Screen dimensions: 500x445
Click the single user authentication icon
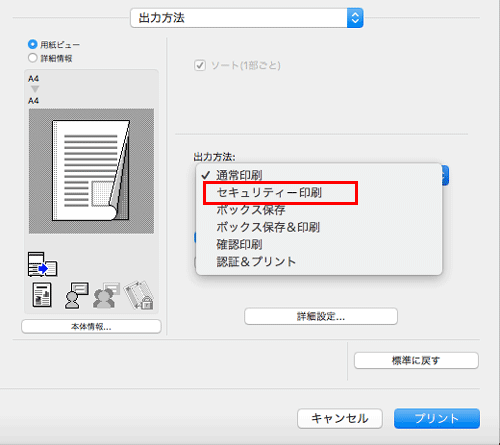pos(76,295)
